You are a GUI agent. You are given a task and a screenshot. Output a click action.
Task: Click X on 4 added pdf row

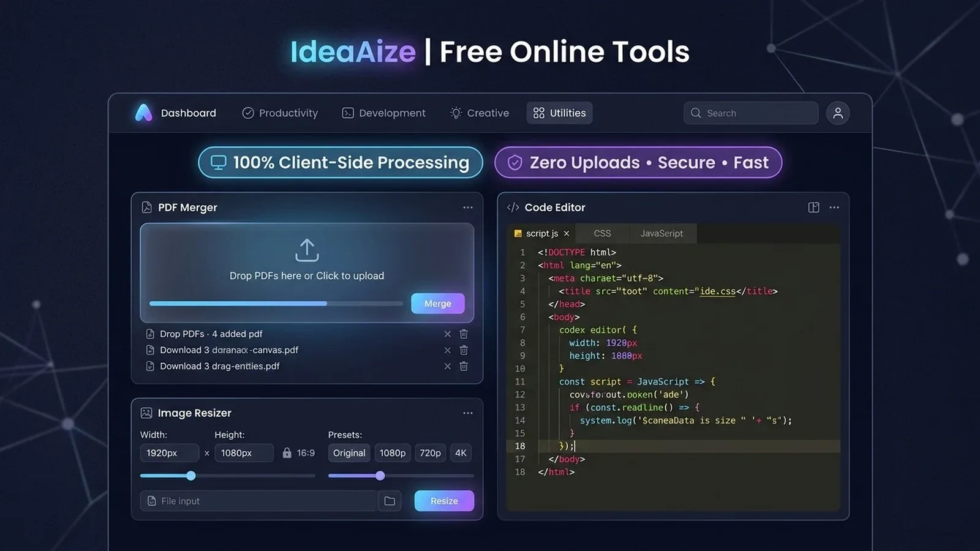pyautogui.click(x=447, y=334)
